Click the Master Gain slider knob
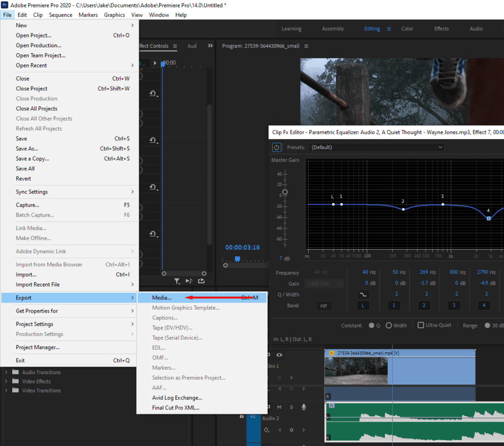Screen dimensions: 504x446 [x=285, y=192]
